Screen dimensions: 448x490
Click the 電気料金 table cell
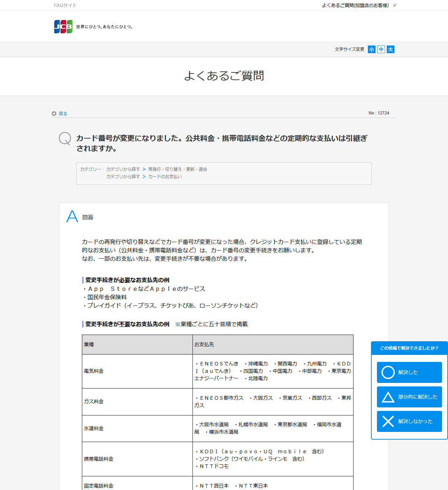(138, 371)
